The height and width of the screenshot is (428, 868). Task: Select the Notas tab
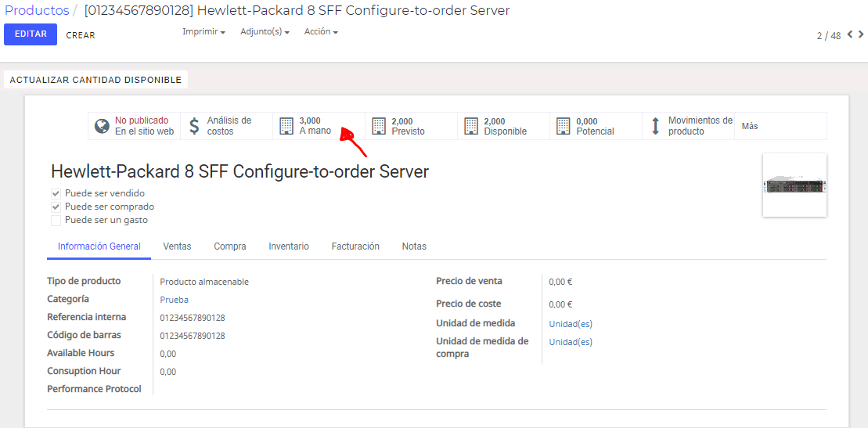click(414, 246)
